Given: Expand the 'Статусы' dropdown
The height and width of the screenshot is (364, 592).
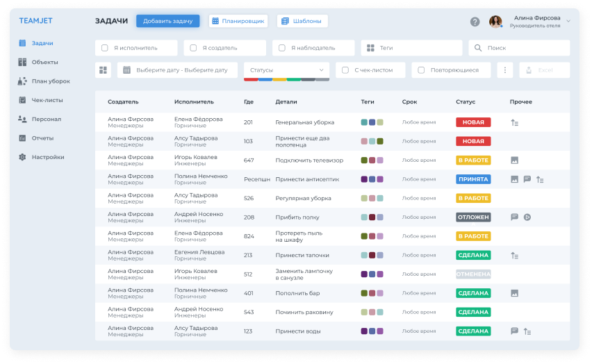Looking at the screenshot, I should pos(286,70).
